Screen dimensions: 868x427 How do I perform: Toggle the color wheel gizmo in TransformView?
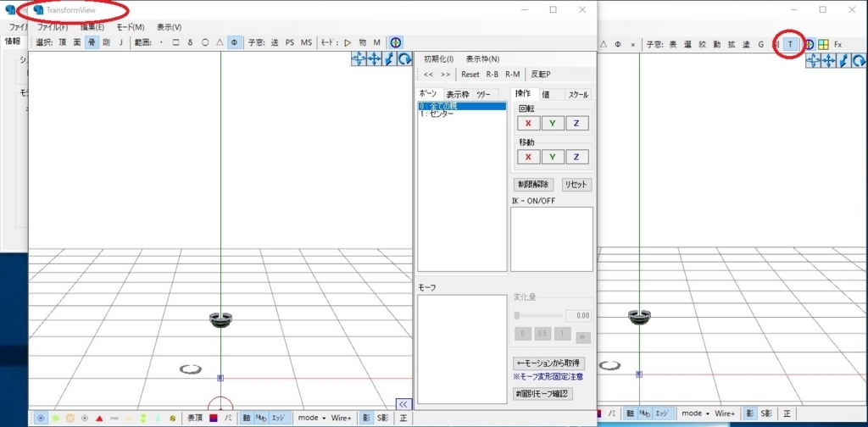(x=396, y=42)
